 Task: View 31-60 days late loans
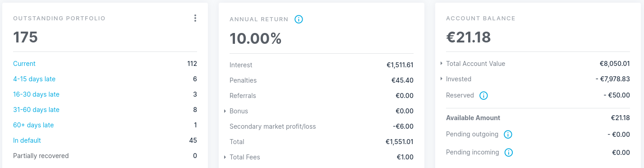[x=36, y=110]
